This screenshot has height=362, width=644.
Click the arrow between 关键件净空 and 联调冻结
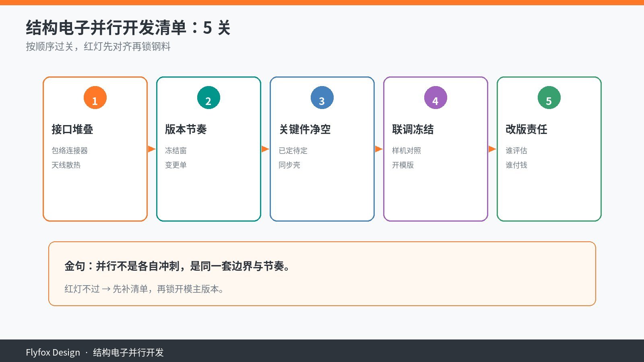[379, 149]
